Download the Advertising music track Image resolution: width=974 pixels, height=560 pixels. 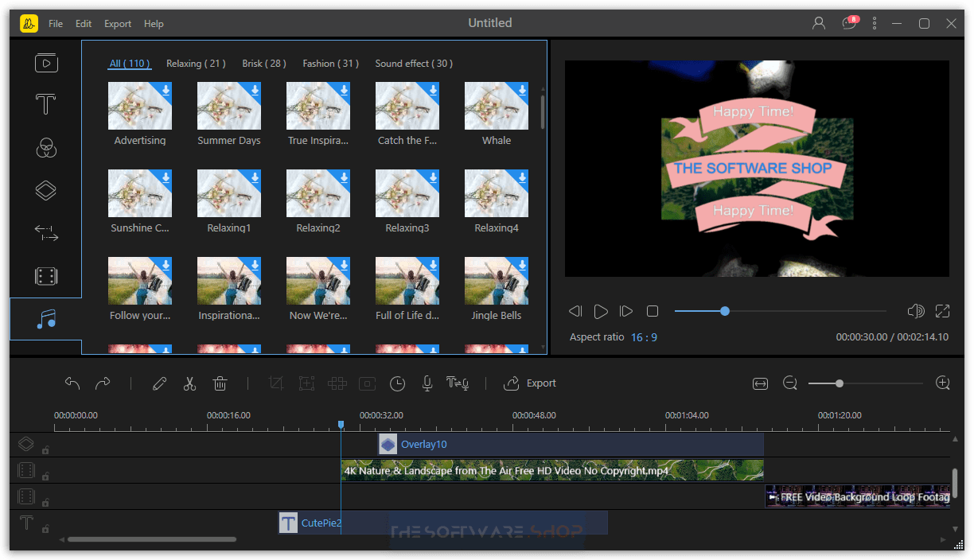166,90
